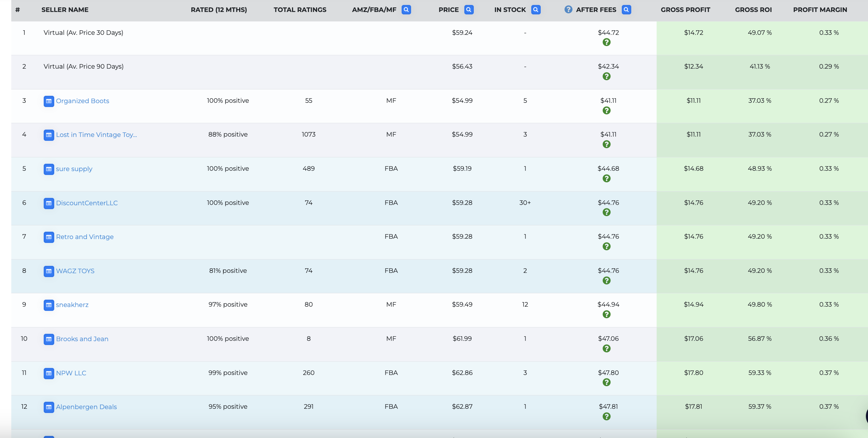Click the 1073 total ratings cell

point(309,134)
